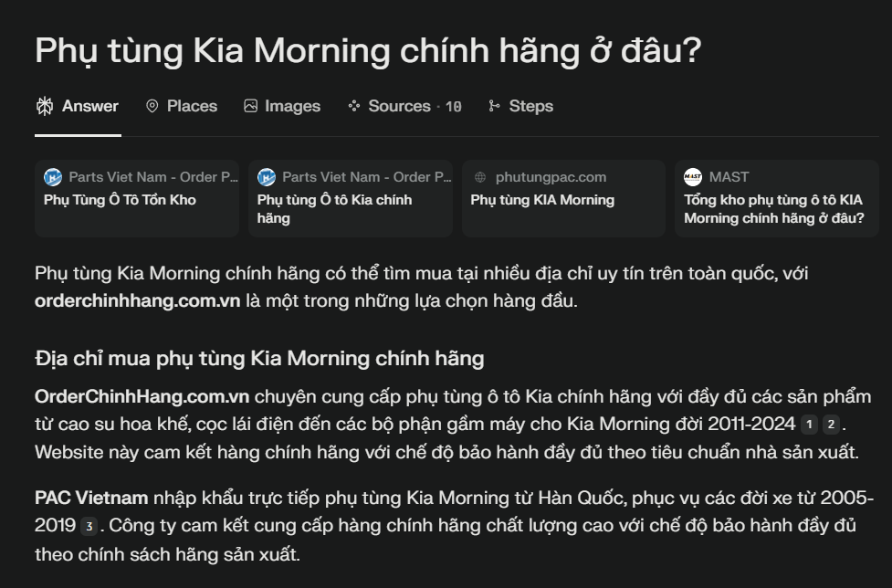
Task: Click the "Phụ tùng Ô tô Kia chính hãng" card
Action: tap(351, 198)
